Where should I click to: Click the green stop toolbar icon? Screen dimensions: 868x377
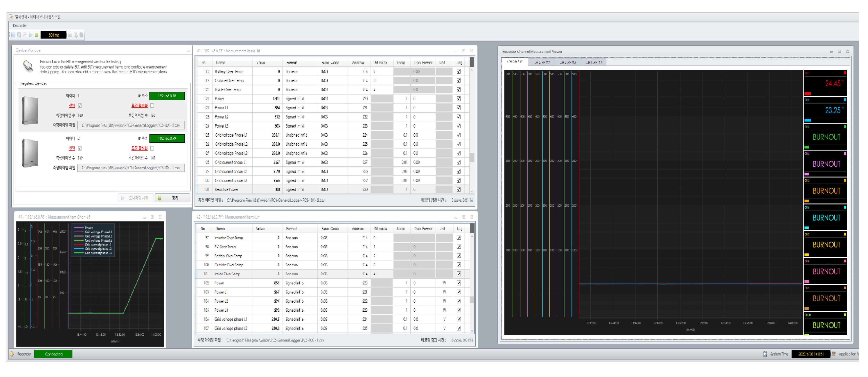pos(36,35)
